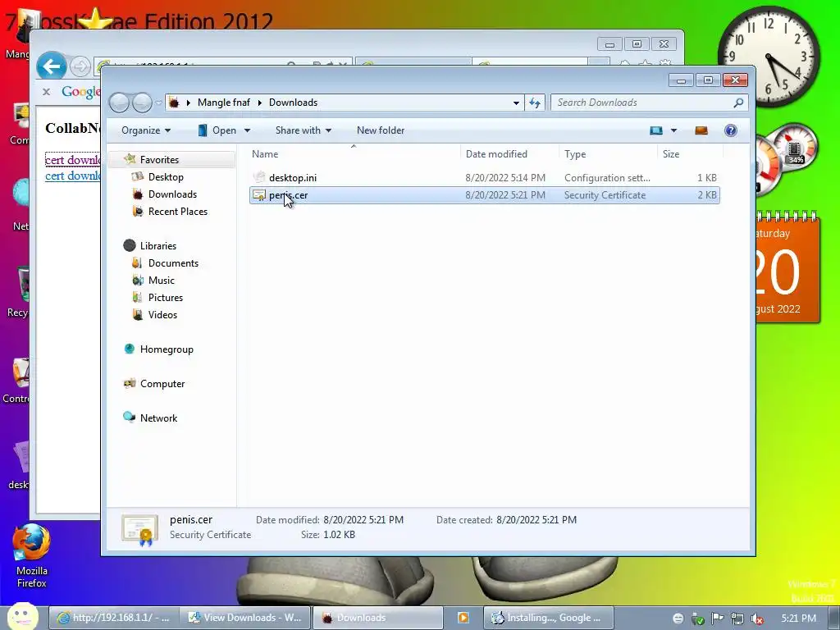The width and height of the screenshot is (840, 630).
Task: Open Mozilla Firefox desktop shortcut
Action: point(31,556)
